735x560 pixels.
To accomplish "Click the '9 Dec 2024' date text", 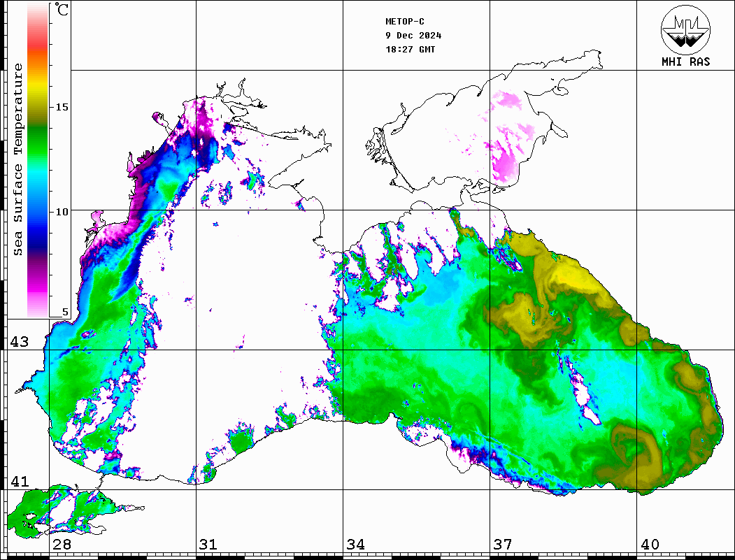I will (413, 36).
